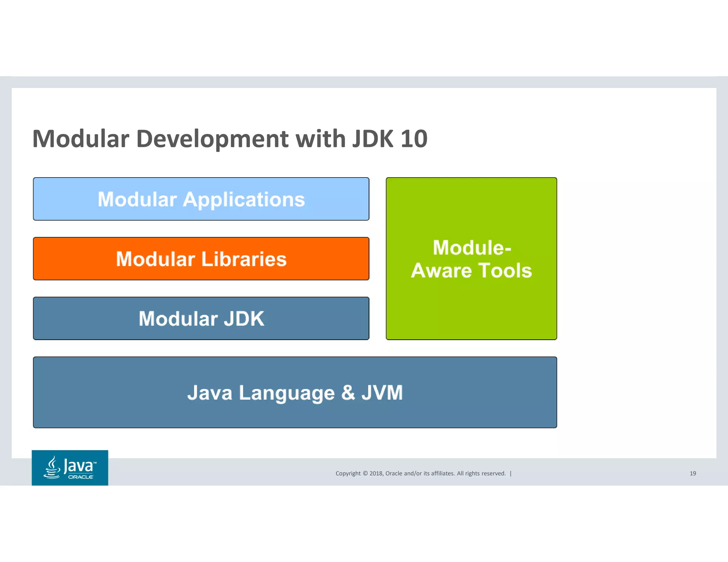
Task: Click the vertical bar separator after the copyright text
Action: [x=511, y=474]
